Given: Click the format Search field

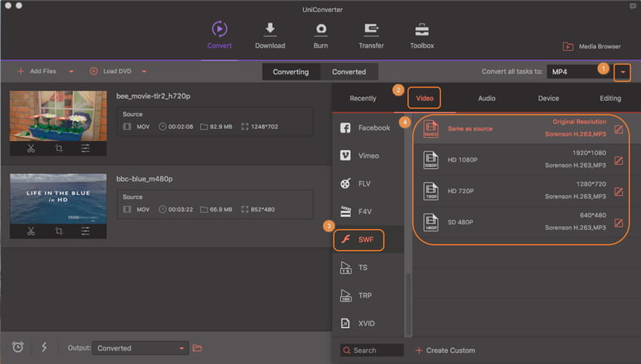Looking at the screenshot, I should click(x=372, y=350).
